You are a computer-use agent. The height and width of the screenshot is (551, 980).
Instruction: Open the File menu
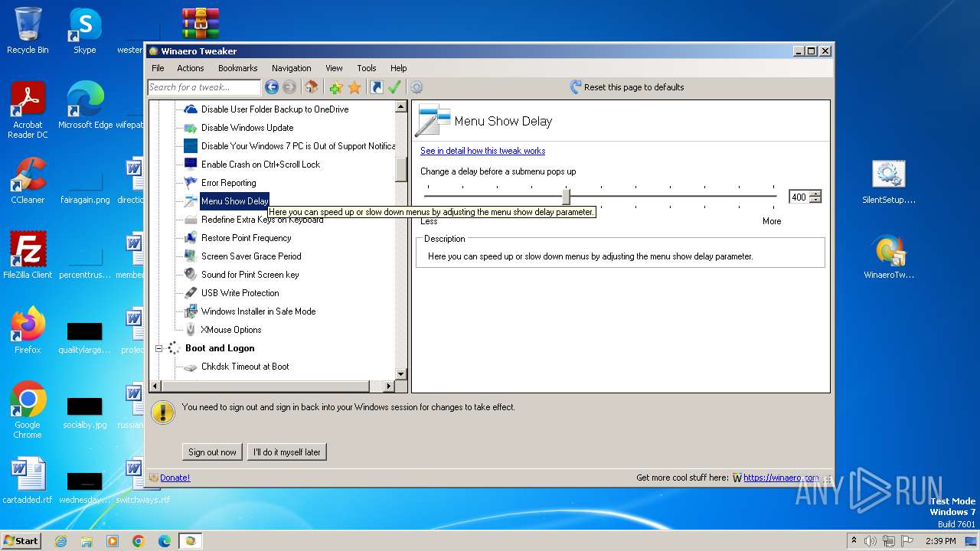point(158,68)
